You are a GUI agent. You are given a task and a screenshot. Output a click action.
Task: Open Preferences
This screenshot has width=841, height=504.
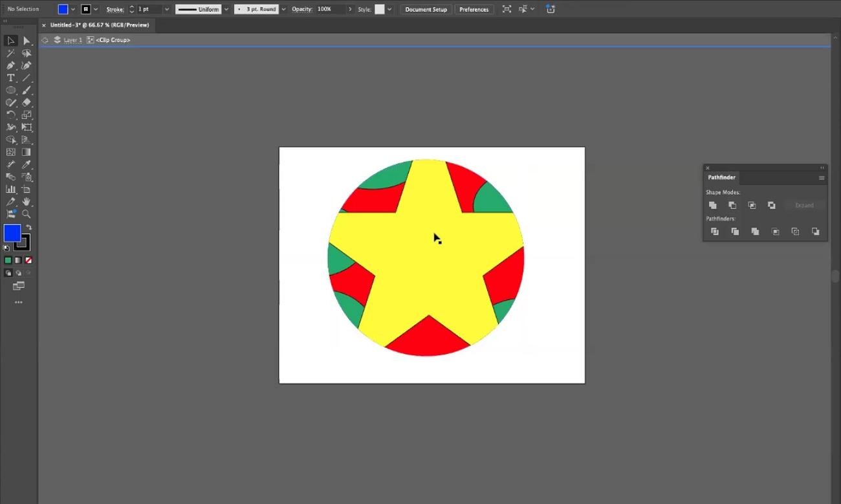(x=474, y=9)
